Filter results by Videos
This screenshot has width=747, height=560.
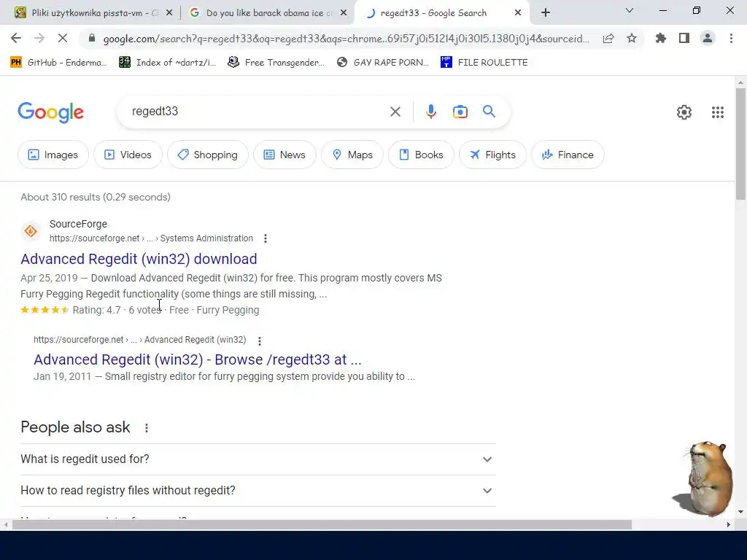coord(128,155)
